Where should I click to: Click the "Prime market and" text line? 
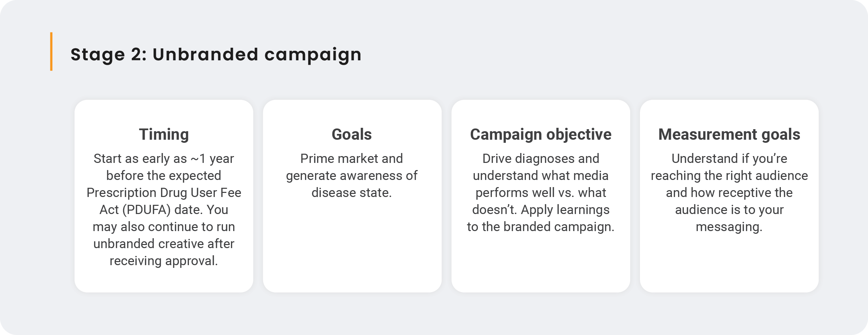(x=352, y=159)
